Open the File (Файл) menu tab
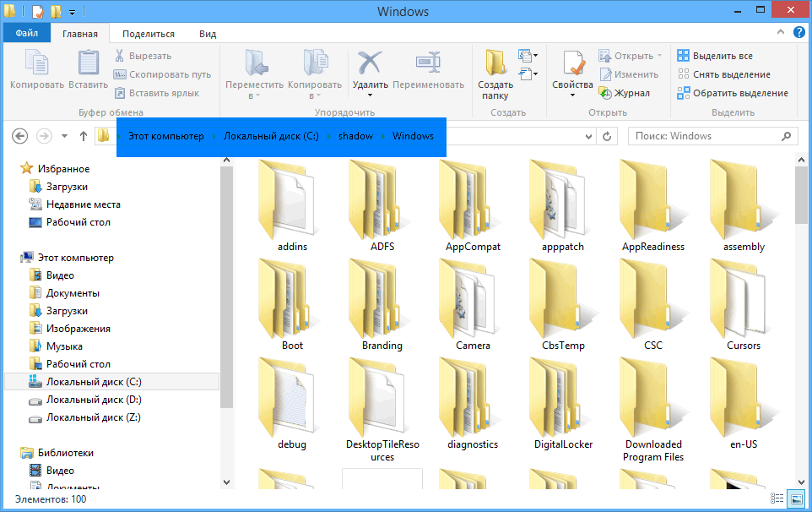This screenshot has width=812, height=512. point(26,34)
